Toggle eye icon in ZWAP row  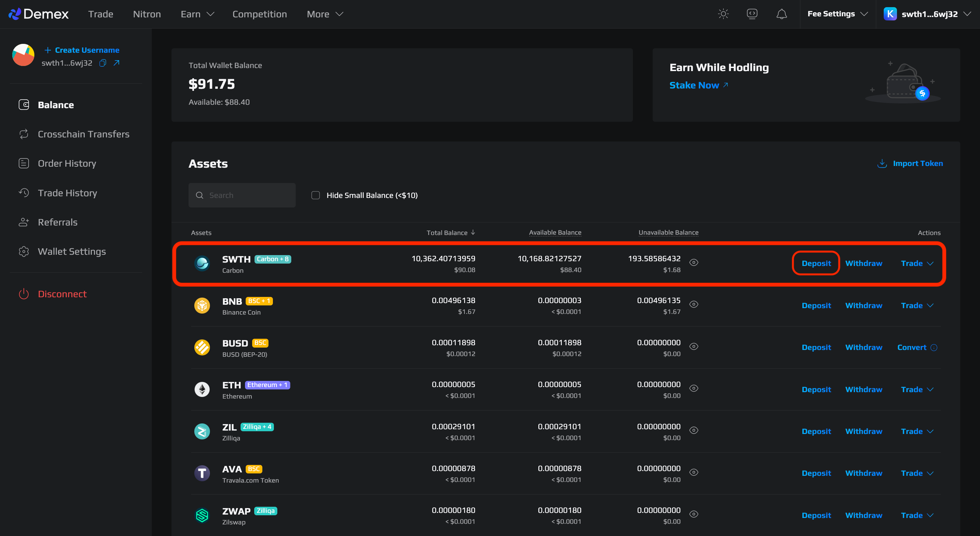(x=693, y=514)
